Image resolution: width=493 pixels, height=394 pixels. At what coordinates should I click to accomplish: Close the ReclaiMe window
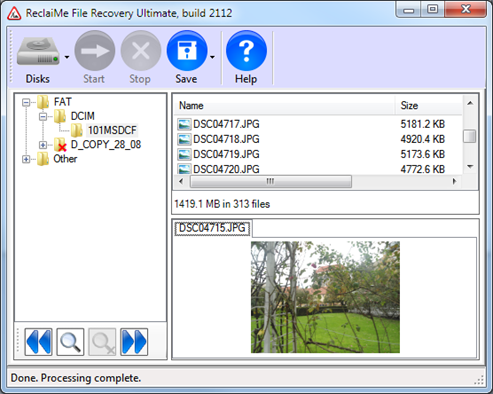pos(465,9)
